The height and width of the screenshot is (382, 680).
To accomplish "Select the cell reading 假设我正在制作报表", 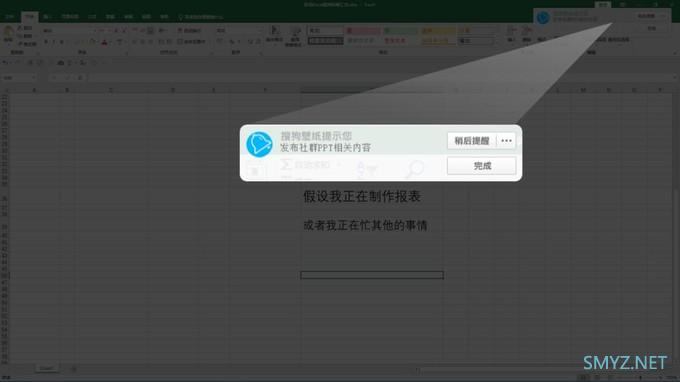I will pyautogui.click(x=362, y=196).
